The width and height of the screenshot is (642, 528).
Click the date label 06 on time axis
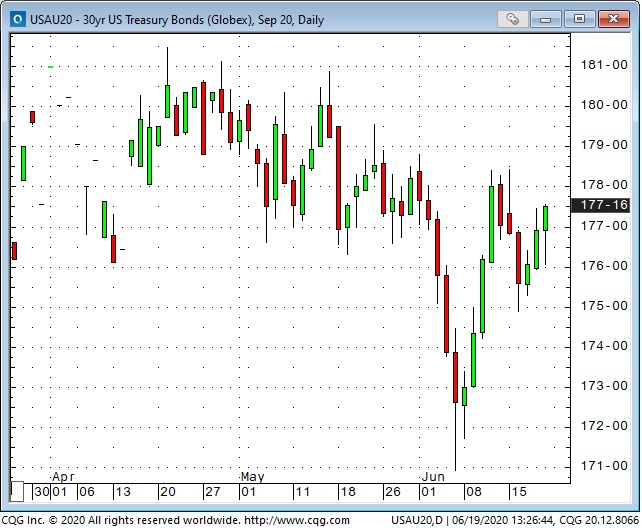tap(87, 492)
